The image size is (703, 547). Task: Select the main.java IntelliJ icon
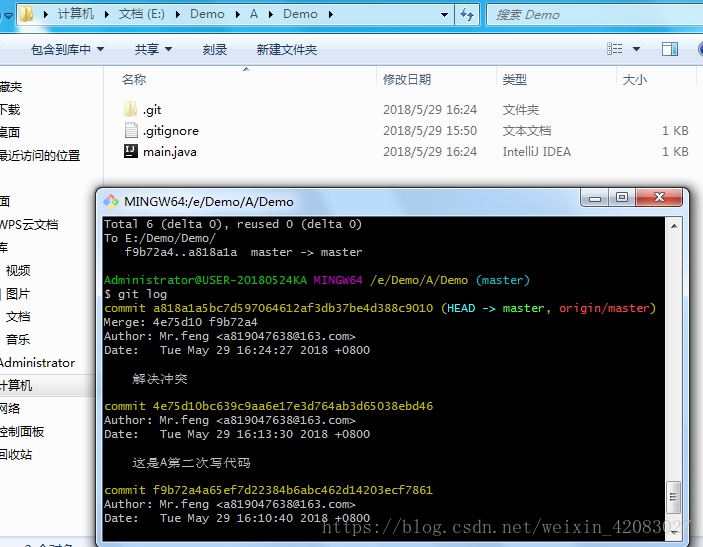click(x=130, y=152)
